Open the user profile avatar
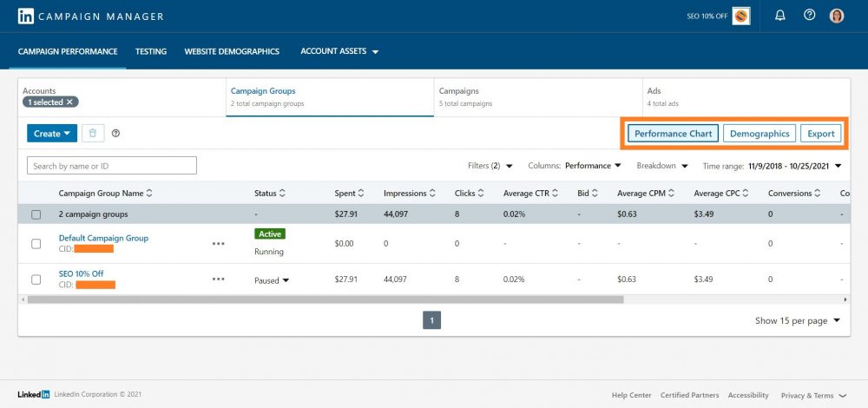This screenshot has width=868, height=408. point(837,16)
